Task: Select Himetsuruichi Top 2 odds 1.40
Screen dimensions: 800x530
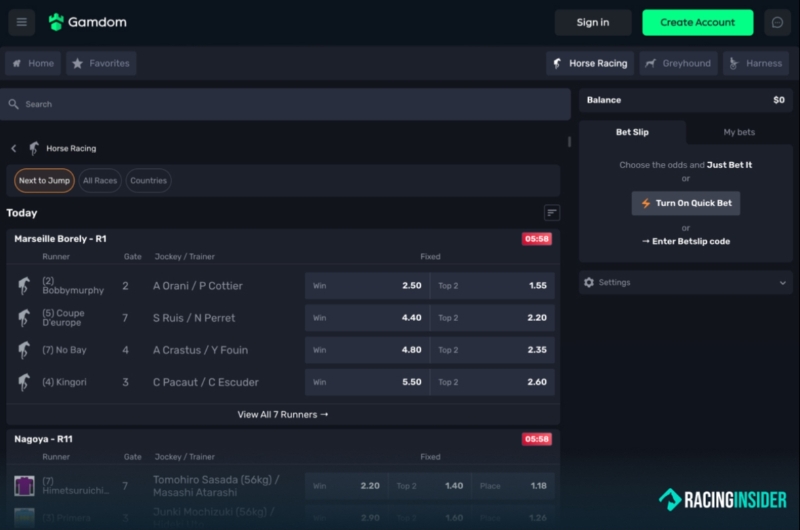Action: [430, 486]
